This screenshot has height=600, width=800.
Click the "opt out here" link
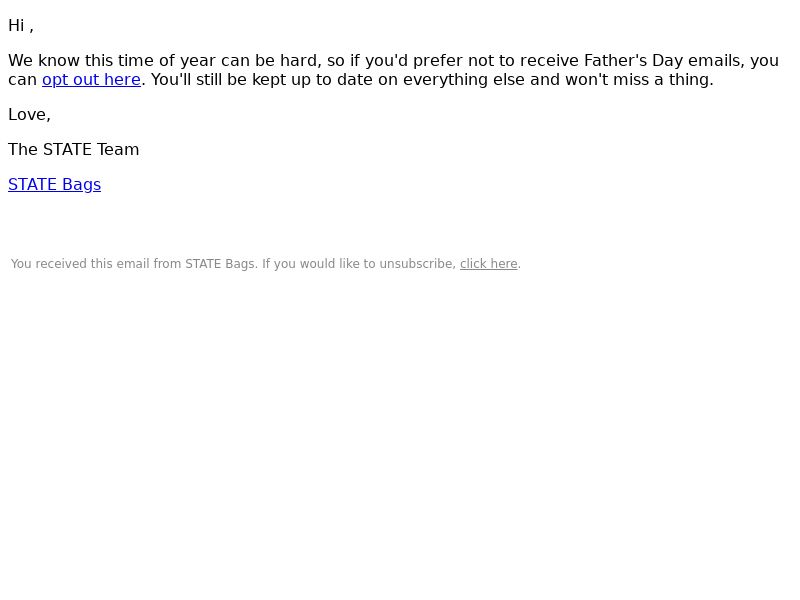pyautogui.click(x=91, y=80)
